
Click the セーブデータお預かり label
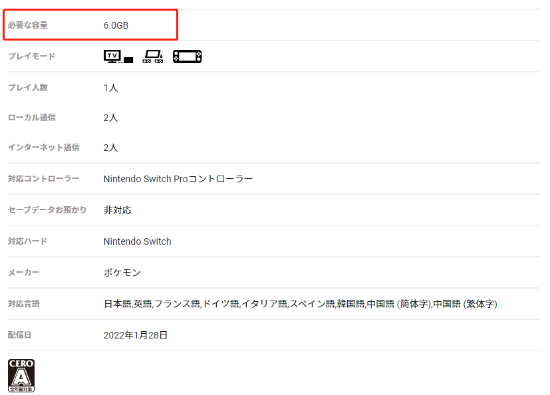[x=47, y=210]
